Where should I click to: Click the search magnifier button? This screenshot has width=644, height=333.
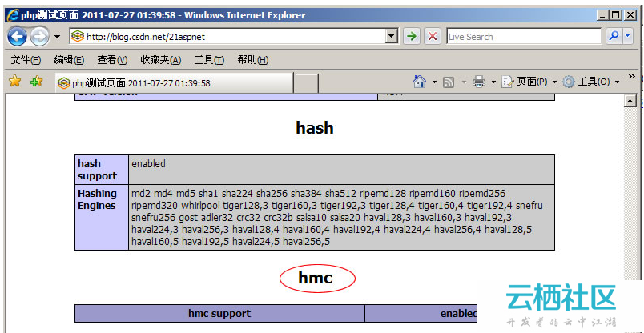(614, 36)
